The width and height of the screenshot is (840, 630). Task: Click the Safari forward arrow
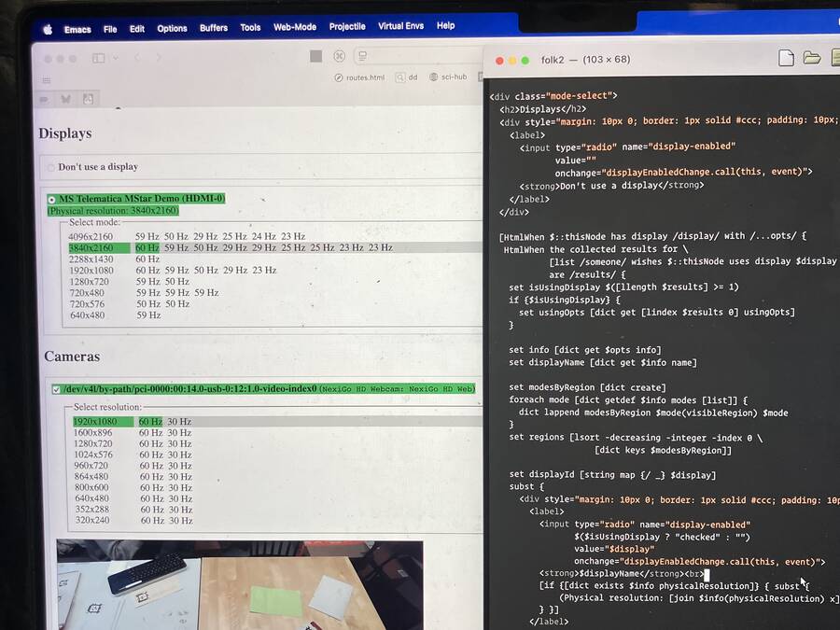coord(161,58)
